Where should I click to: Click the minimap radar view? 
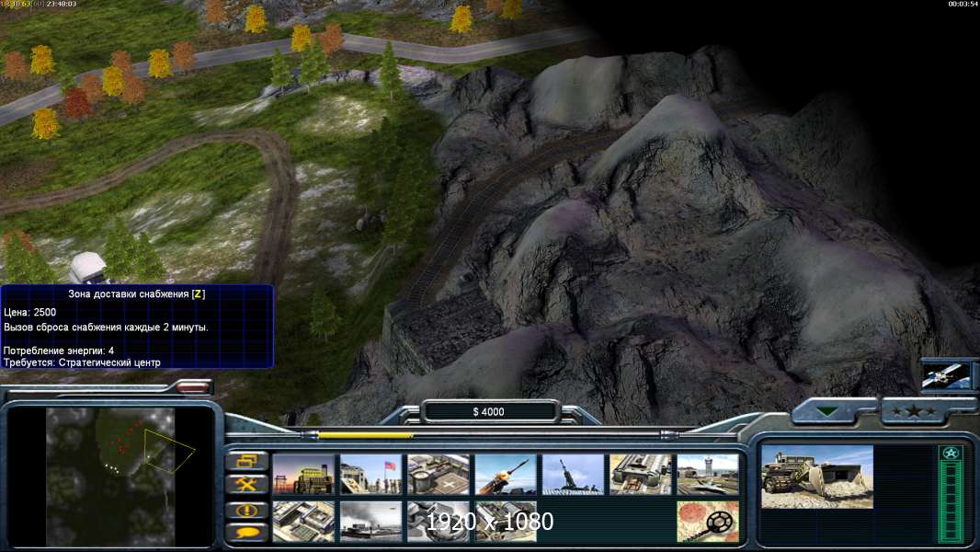pyautogui.click(x=110, y=477)
